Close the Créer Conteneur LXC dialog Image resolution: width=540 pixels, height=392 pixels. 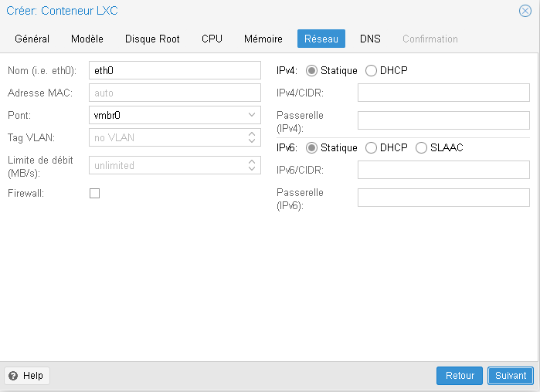point(525,11)
